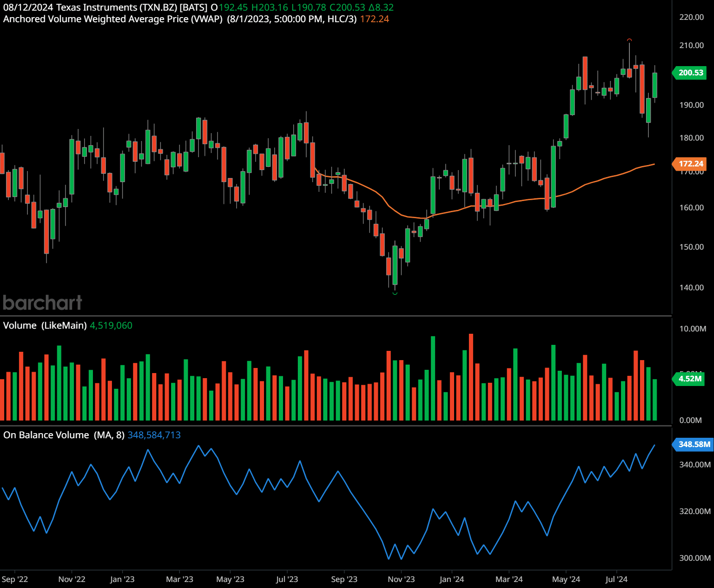Click the 10.00M volume axis label

(x=692, y=329)
